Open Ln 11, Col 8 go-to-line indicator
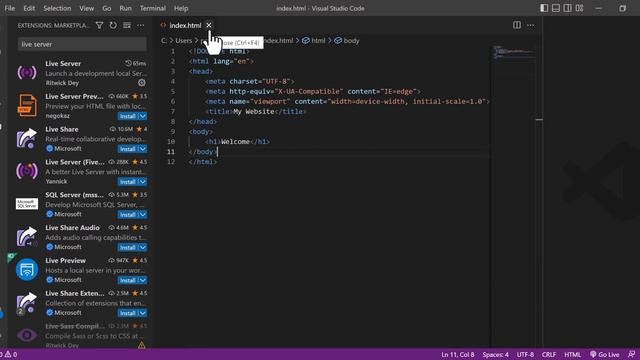Screen dimensions: 640x360 [x=458, y=355]
